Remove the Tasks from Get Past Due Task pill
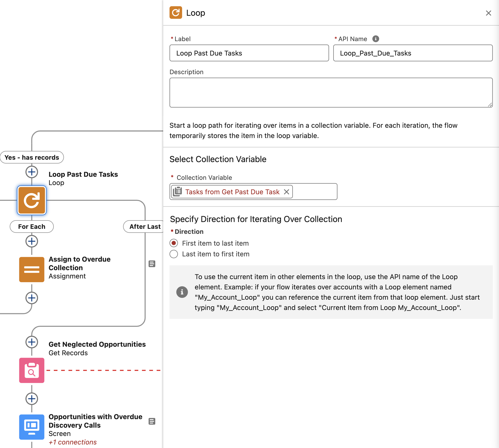Viewport: 499px width, 448px height. point(286,192)
